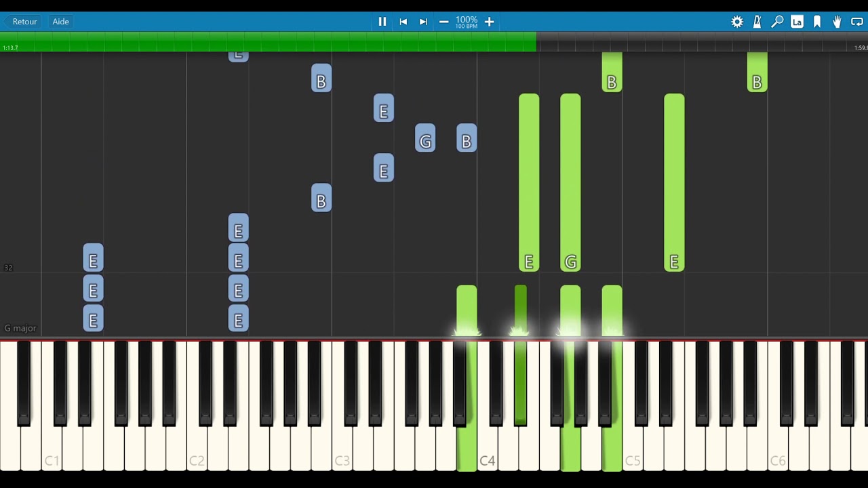Screen dimensions: 868x488
Task: Click the G major key signature label
Action: (x=20, y=328)
